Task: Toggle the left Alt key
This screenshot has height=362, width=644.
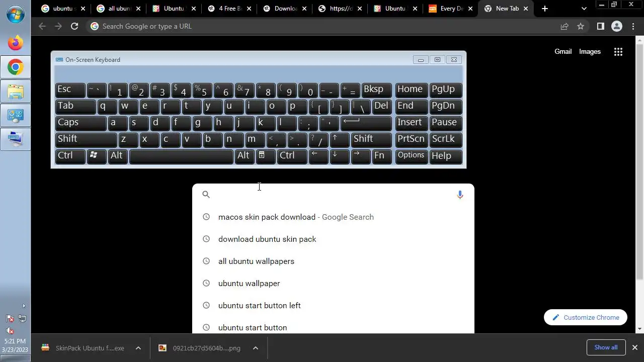Action: click(x=117, y=156)
